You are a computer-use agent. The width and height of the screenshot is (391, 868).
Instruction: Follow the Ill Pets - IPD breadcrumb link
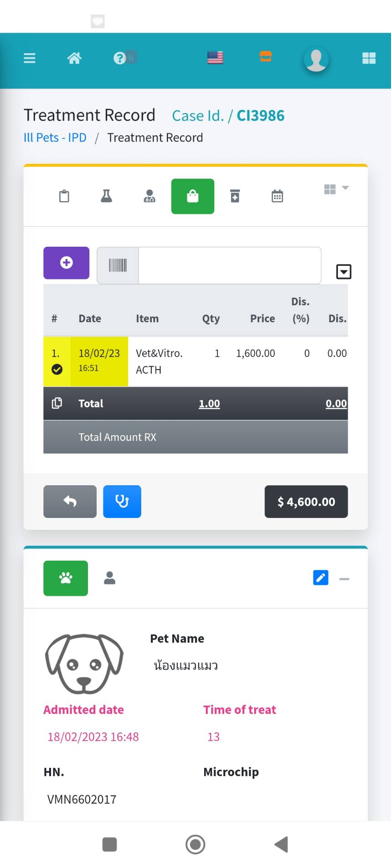click(x=55, y=137)
